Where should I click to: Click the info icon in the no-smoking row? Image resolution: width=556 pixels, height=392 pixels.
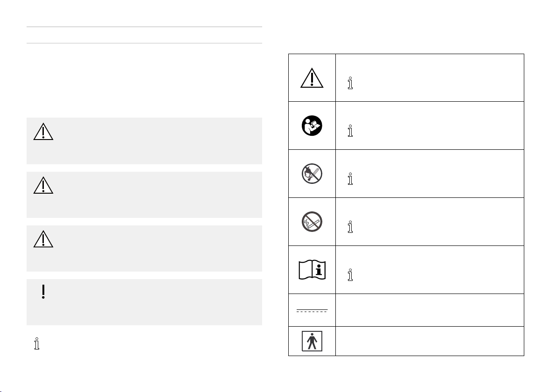[350, 227]
